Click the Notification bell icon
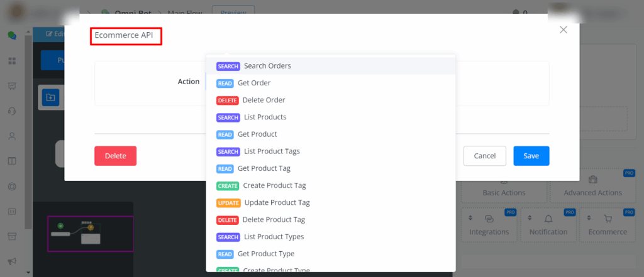 tap(548, 219)
